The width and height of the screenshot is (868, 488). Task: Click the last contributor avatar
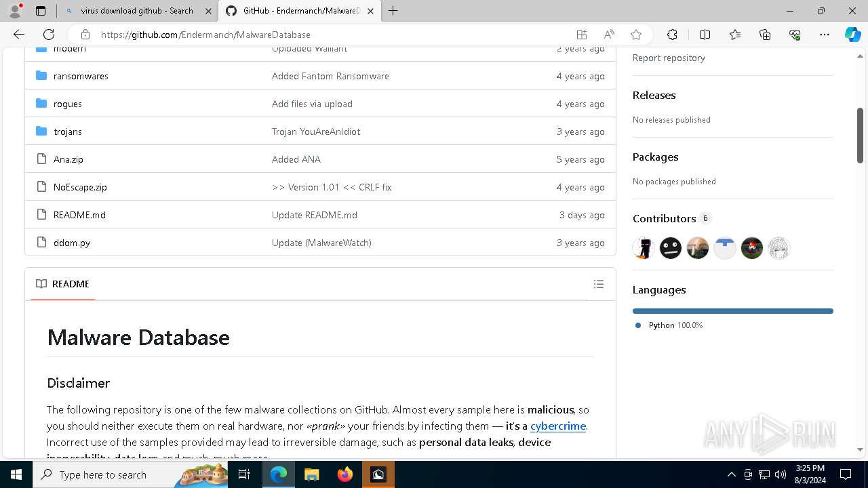[x=779, y=248]
